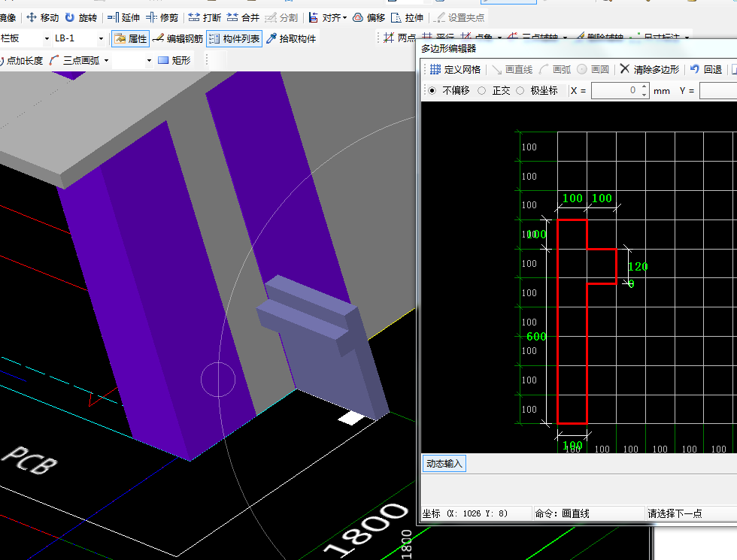
Task: Click the 多边形编辑器 window title
Action: 448,48
